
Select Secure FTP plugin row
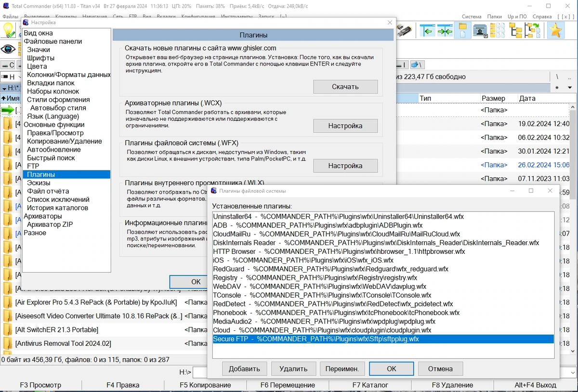pos(383,339)
